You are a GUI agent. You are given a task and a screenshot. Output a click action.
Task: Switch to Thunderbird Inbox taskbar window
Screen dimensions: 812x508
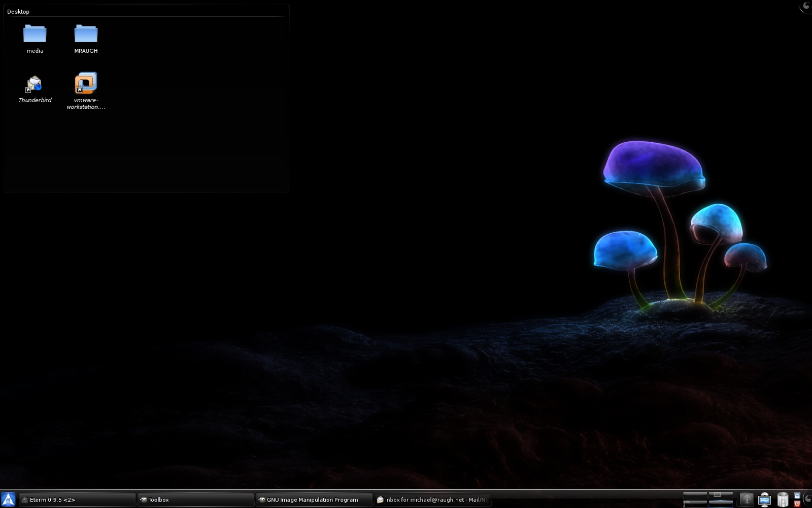pyautogui.click(x=433, y=500)
